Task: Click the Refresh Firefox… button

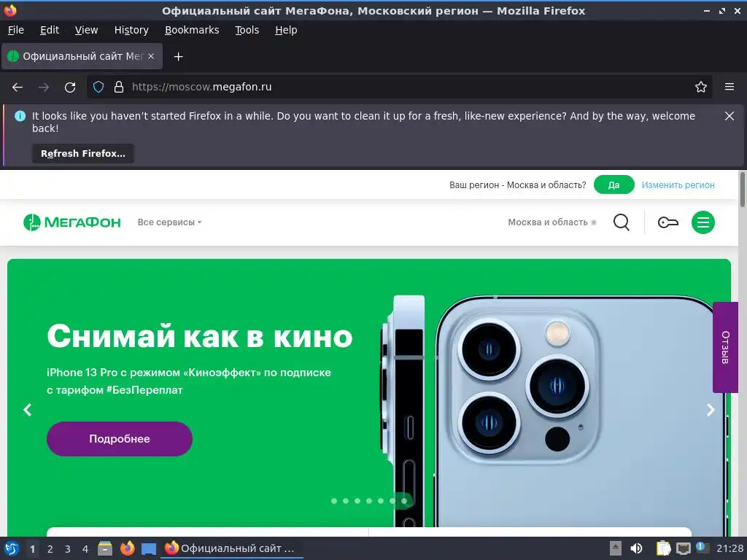Action: tap(83, 154)
